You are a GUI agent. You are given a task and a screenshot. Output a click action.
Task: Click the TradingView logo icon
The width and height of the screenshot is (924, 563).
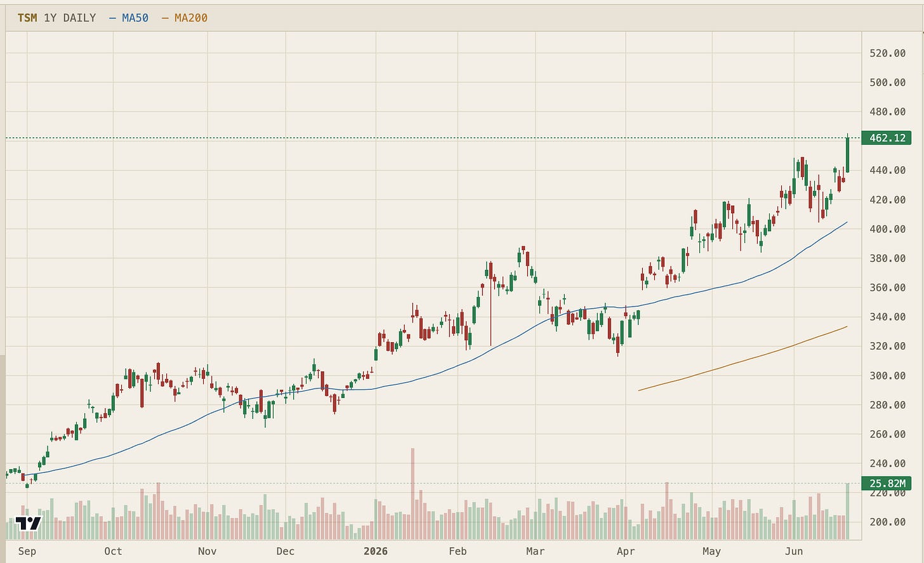point(28,524)
